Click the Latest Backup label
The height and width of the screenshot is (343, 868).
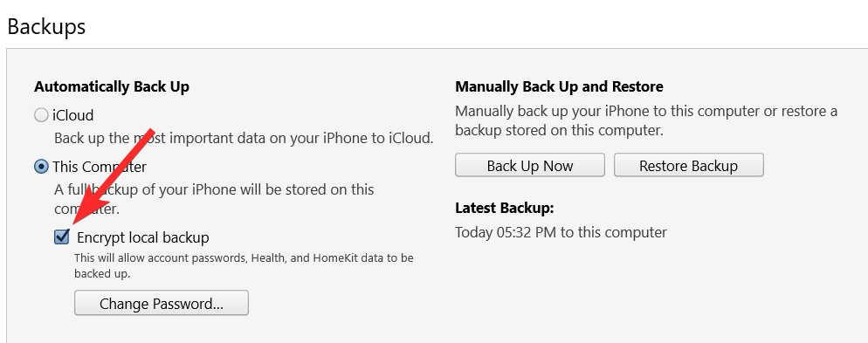505,208
